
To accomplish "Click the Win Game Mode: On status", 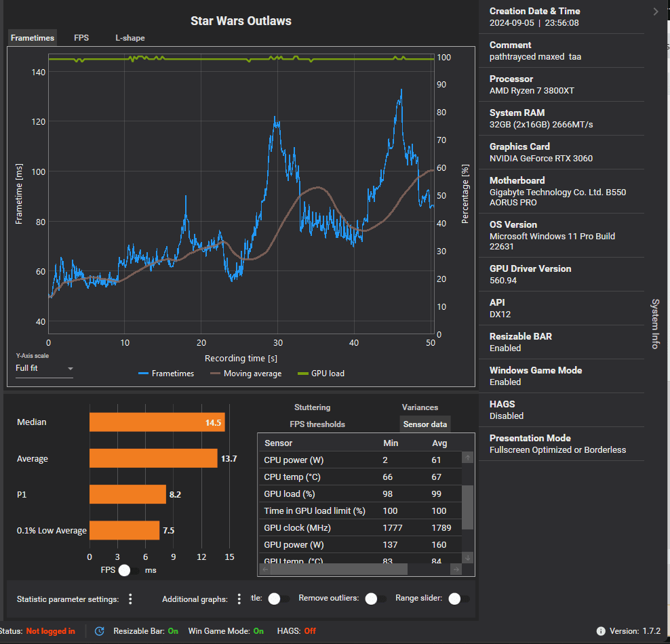I will click(x=226, y=631).
